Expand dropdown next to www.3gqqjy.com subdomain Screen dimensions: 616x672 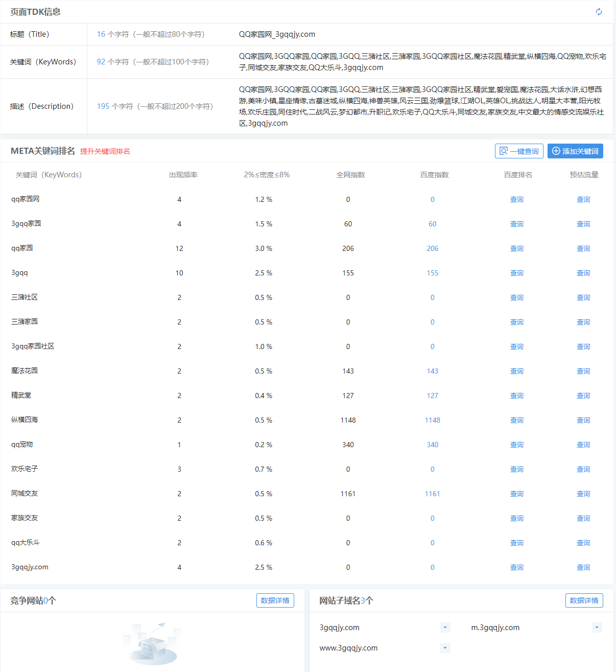pos(445,648)
